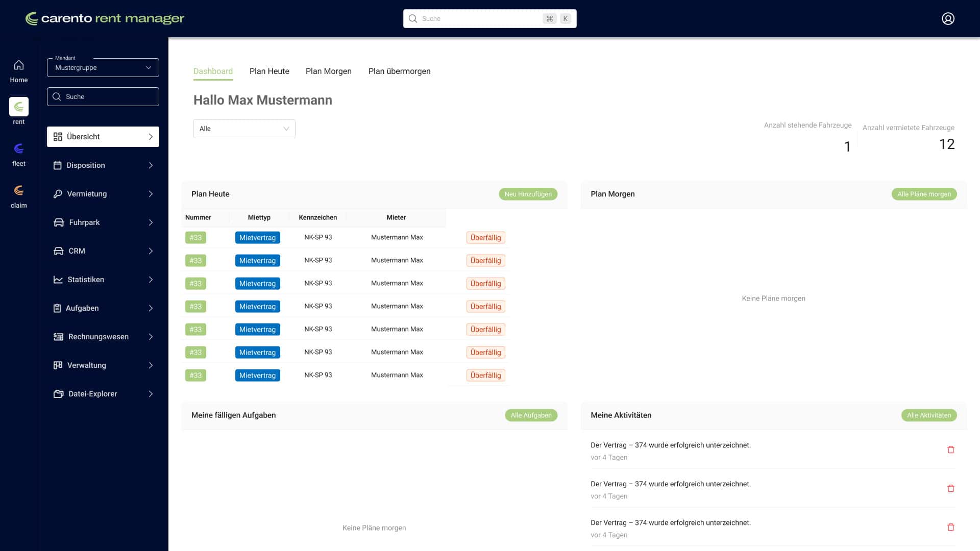Open the Disposition calendar section

tap(85, 165)
